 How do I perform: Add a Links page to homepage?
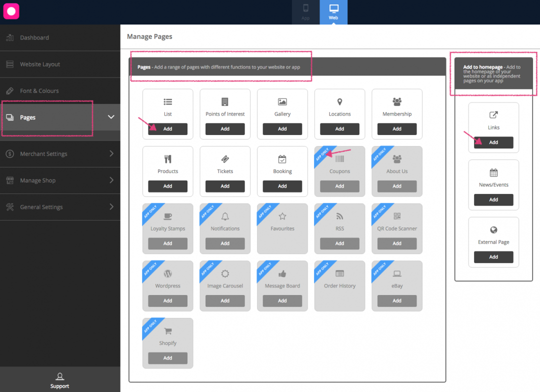pyautogui.click(x=493, y=142)
